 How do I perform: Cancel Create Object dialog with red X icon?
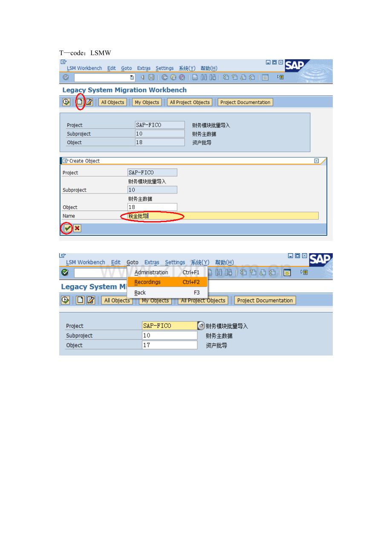(x=77, y=228)
